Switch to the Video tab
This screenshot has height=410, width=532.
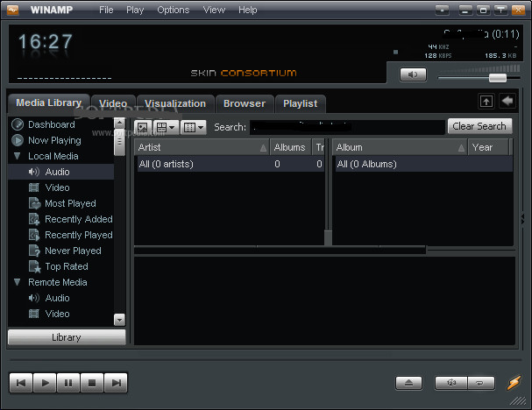pyautogui.click(x=113, y=103)
